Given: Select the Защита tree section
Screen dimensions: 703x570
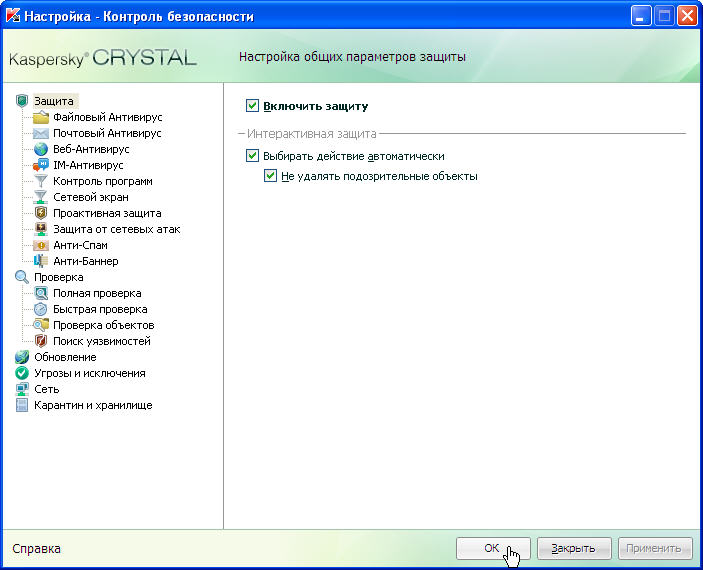Looking at the screenshot, I should tap(54, 101).
